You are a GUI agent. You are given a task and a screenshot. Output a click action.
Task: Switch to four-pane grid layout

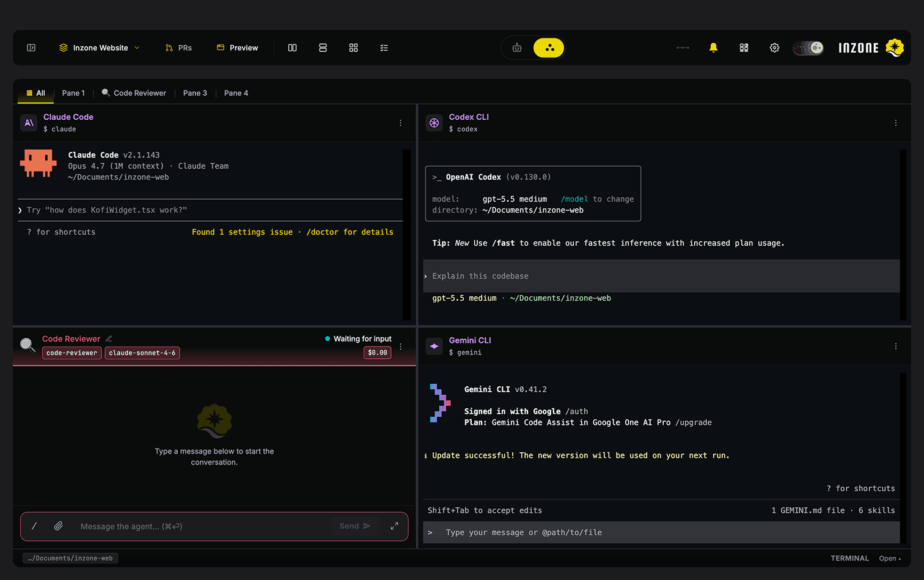354,48
